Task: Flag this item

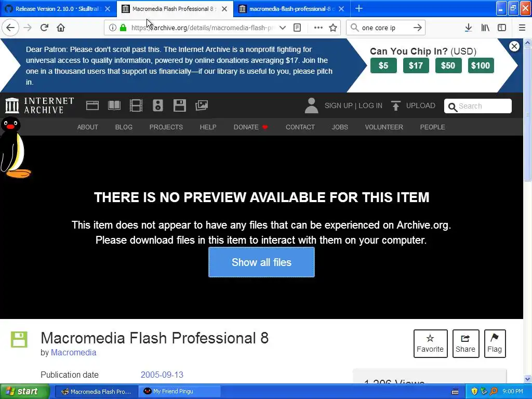Action: pos(495,343)
